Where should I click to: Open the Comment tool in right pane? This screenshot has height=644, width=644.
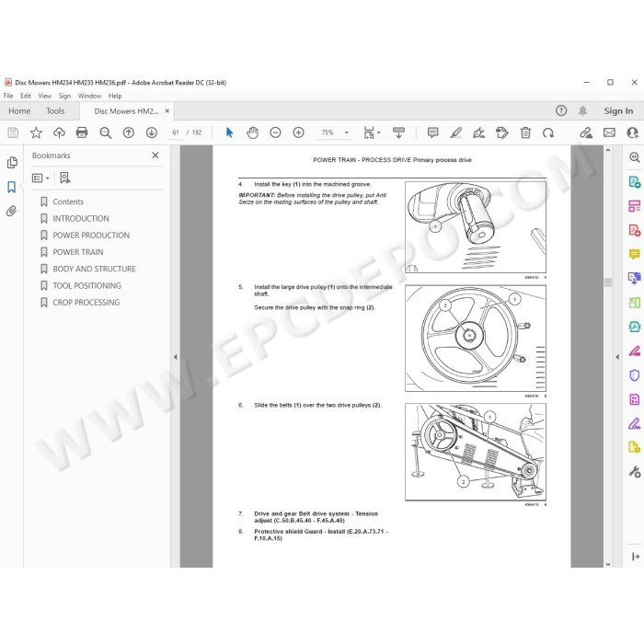pyautogui.click(x=634, y=254)
